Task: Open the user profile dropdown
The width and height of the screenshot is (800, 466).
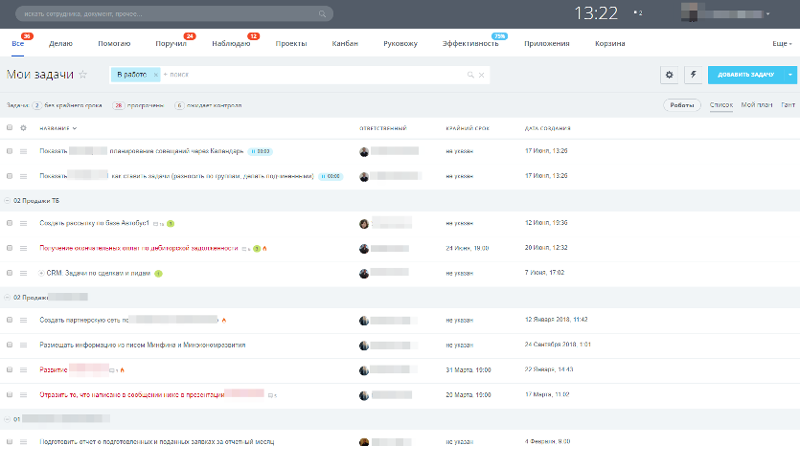Action: click(x=767, y=14)
